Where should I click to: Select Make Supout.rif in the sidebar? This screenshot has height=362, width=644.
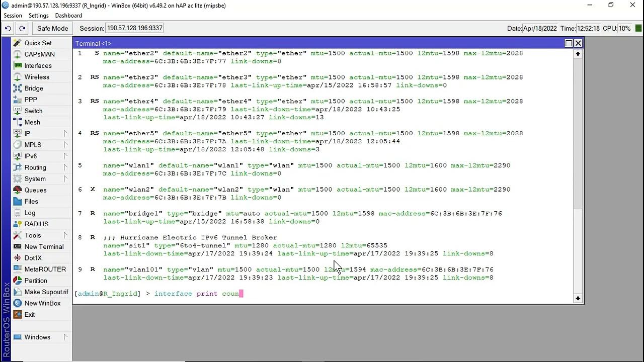[46, 292]
